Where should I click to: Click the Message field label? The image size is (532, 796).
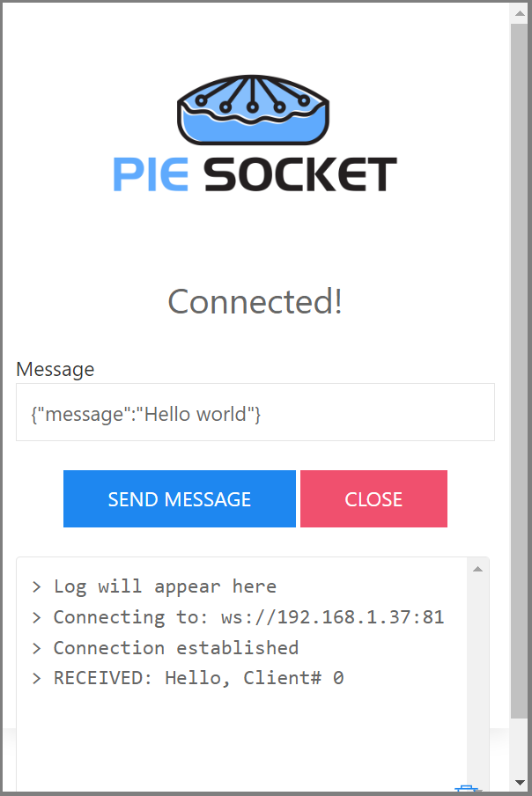tap(55, 369)
